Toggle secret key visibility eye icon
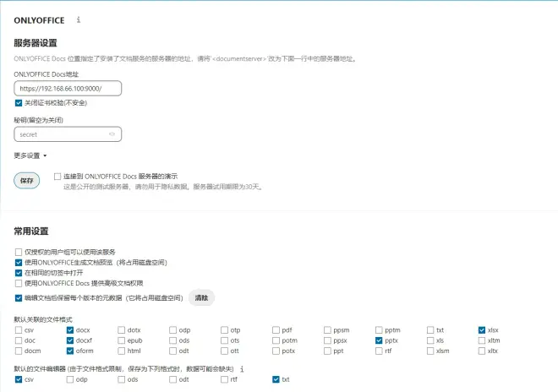This screenshot has height=392, width=558. tap(112, 134)
